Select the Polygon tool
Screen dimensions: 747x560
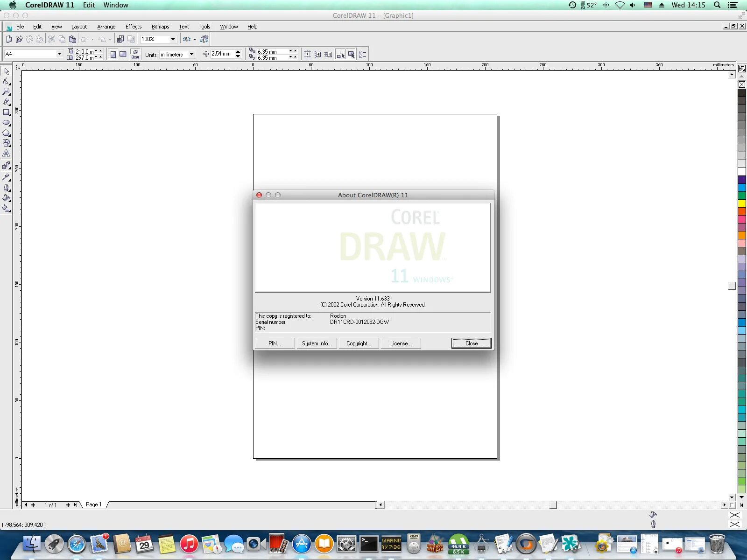7,133
